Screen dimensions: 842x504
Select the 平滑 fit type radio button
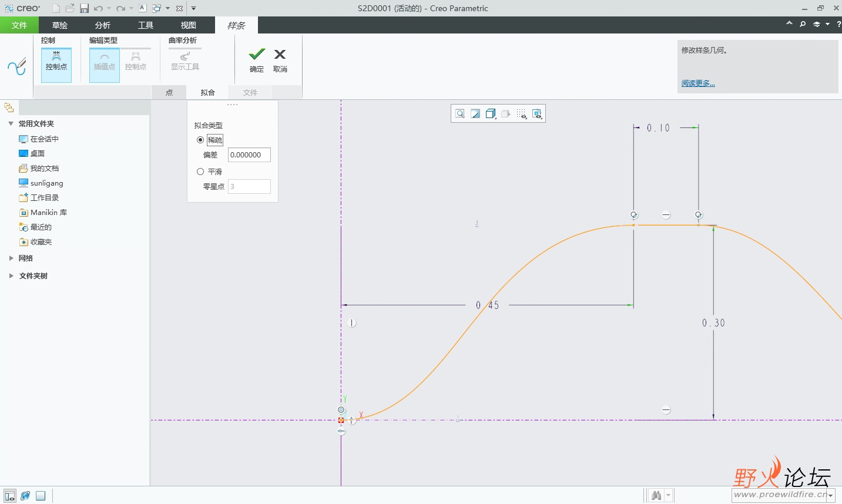[200, 172]
